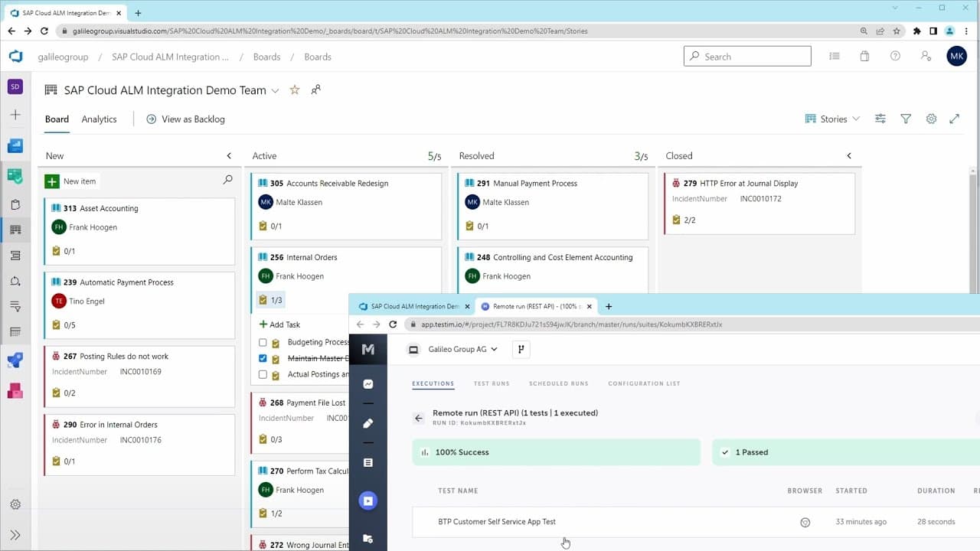Open team members icon next to star
Screen dimensions: 980x551
pyautogui.click(x=315, y=90)
